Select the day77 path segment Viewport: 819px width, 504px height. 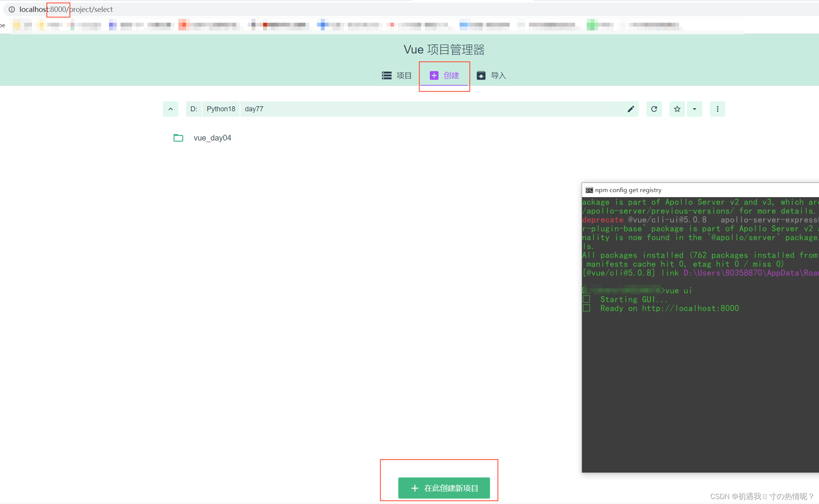[x=254, y=109]
